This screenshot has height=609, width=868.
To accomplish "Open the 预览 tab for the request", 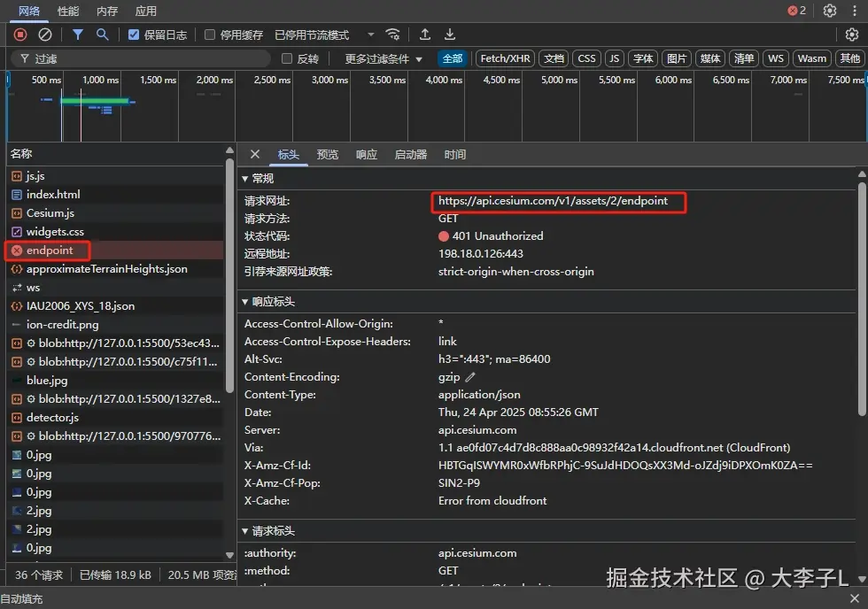I will coord(327,153).
